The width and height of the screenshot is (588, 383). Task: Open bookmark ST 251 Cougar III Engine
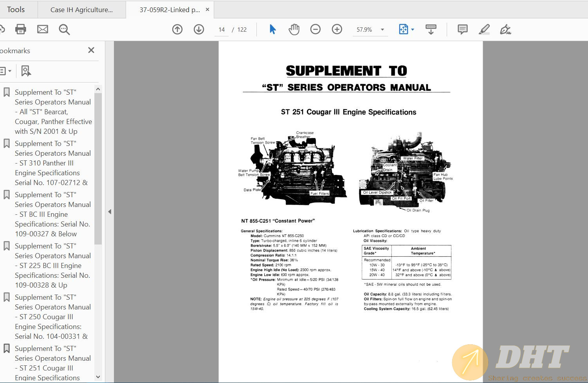[53, 363]
